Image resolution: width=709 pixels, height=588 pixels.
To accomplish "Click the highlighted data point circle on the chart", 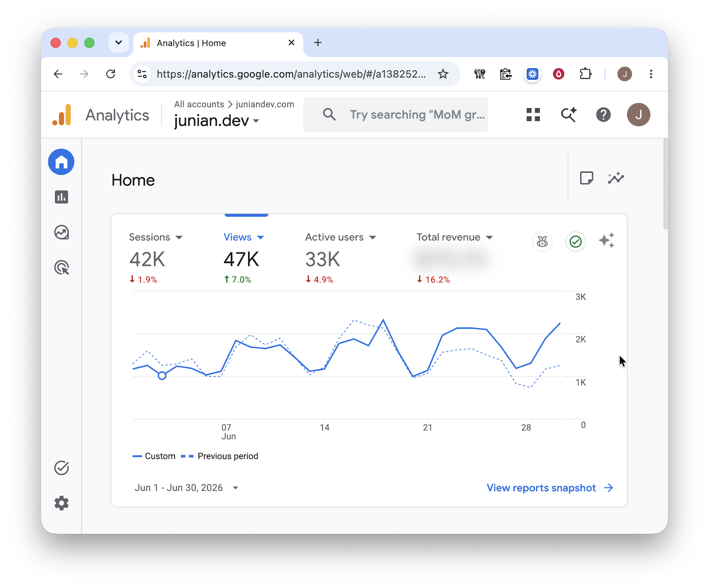I will pyautogui.click(x=162, y=376).
